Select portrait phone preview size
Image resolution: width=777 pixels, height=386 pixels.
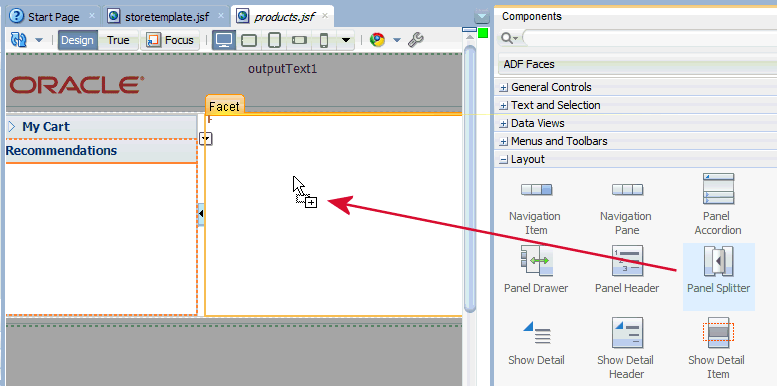[x=324, y=40]
